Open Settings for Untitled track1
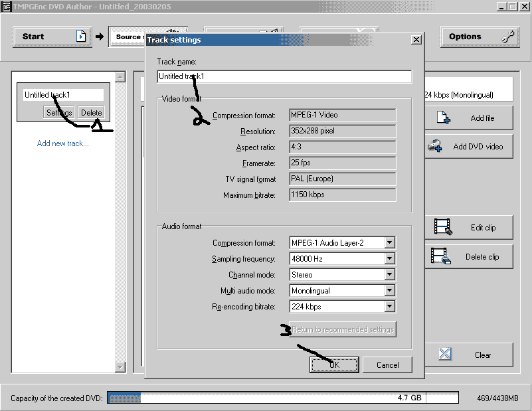The width and height of the screenshot is (532, 411). click(x=58, y=112)
